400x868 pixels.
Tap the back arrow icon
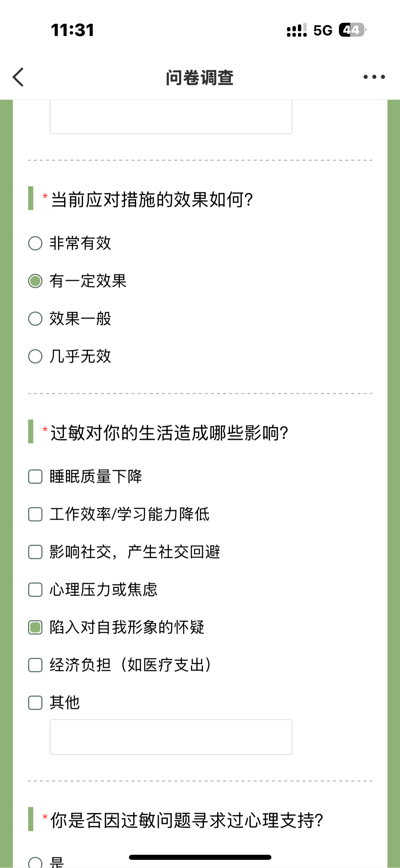tap(18, 77)
